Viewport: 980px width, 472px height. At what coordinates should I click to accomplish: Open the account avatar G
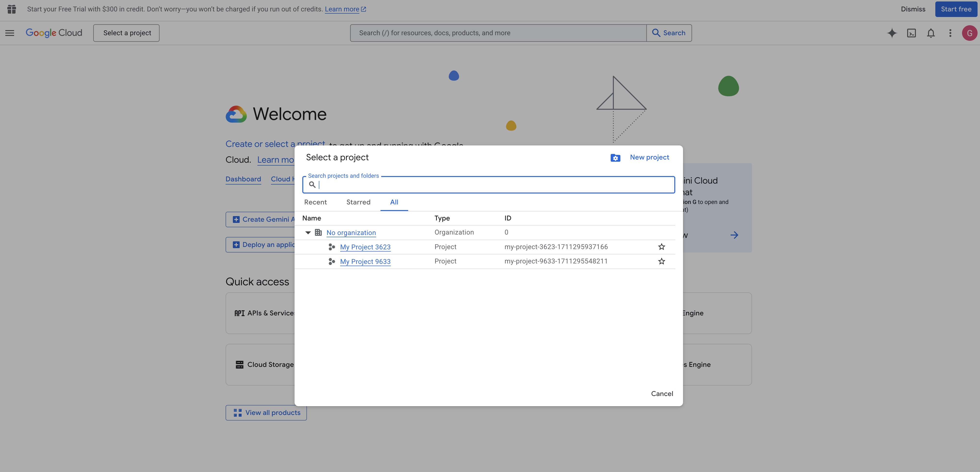tap(969, 33)
